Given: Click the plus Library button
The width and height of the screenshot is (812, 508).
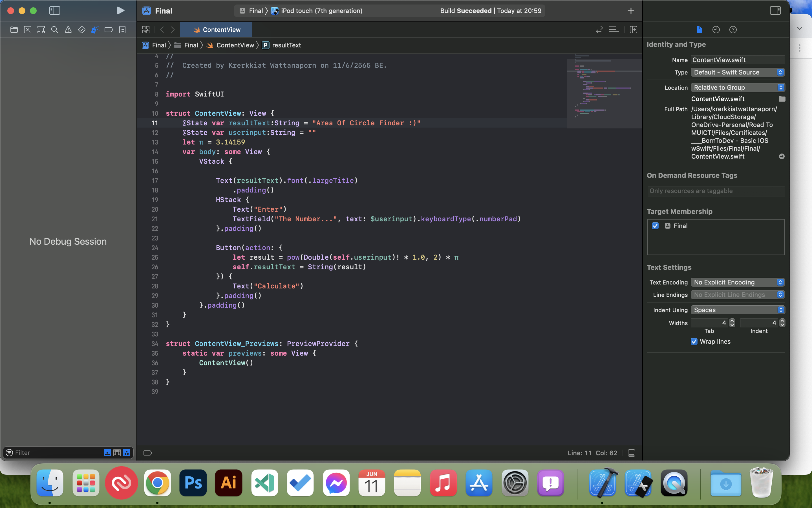Looking at the screenshot, I should tap(631, 11).
